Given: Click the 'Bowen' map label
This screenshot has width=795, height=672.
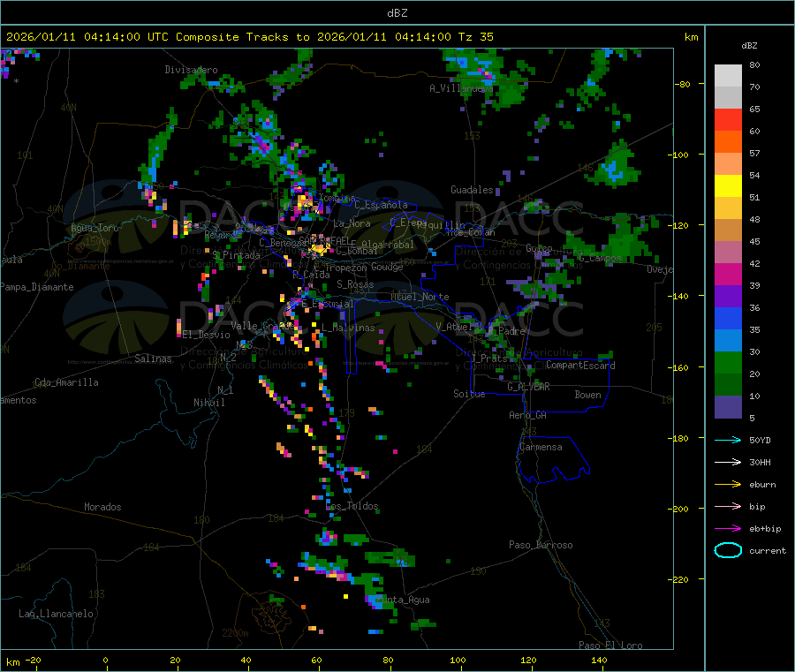Looking at the screenshot, I should click(588, 395).
